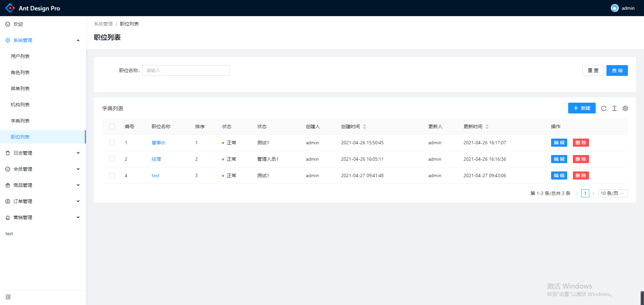
Task: Click the Ant Design Pro logo icon
Action: 10,8
